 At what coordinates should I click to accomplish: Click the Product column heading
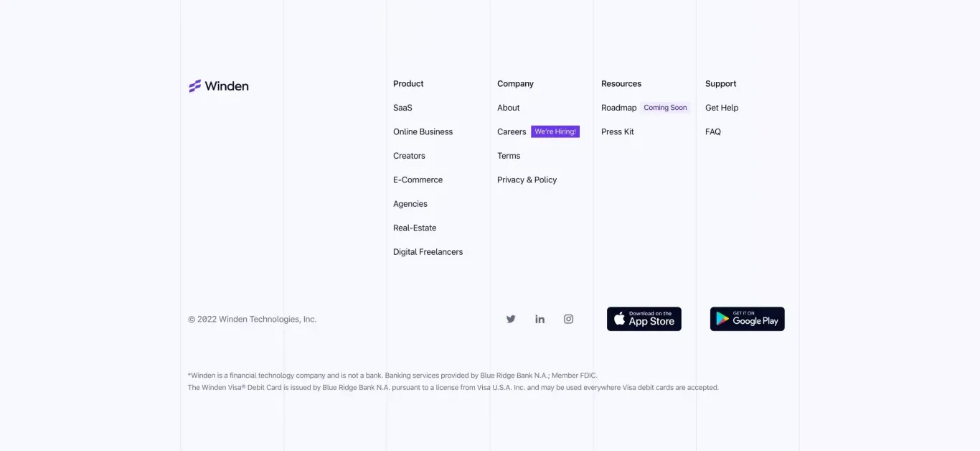408,83
